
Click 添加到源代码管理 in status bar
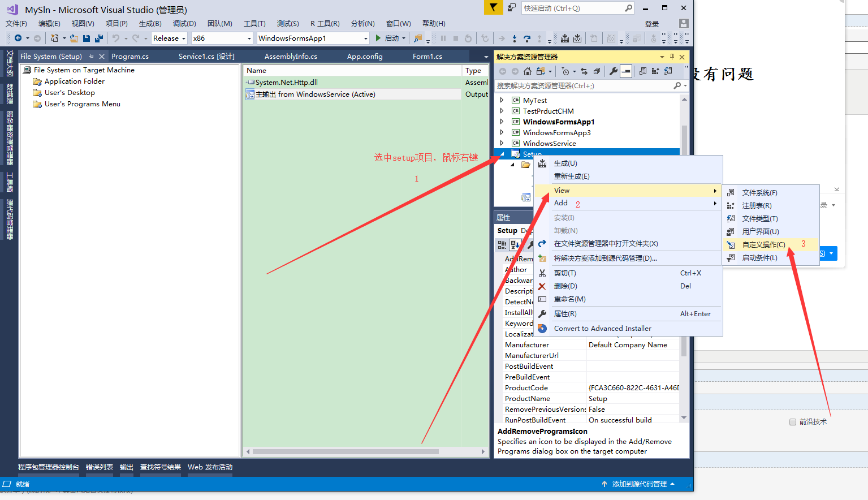click(639, 484)
